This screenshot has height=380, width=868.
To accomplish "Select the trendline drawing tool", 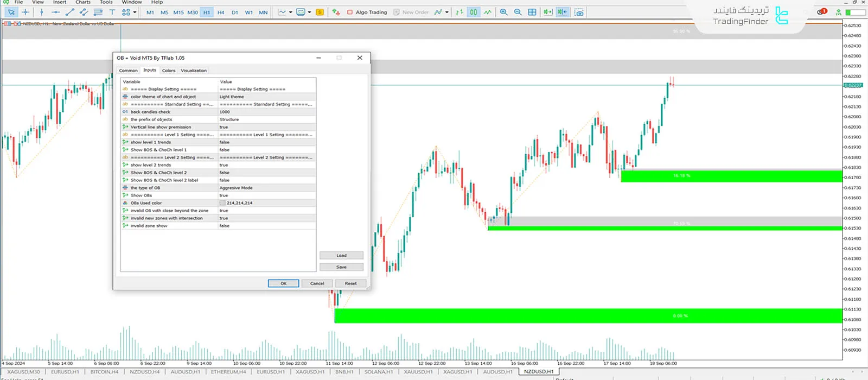I will tap(70, 12).
